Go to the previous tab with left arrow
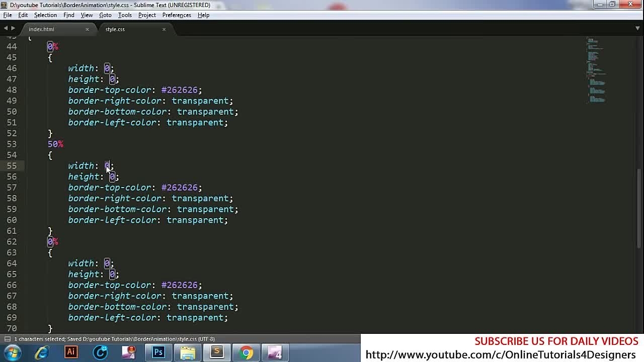Image resolution: width=644 pixels, height=362 pixels. click(x=6, y=29)
